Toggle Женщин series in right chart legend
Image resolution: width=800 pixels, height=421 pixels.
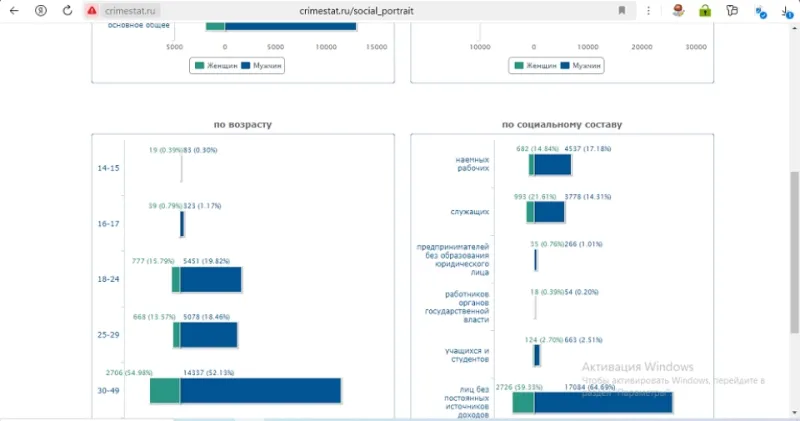point(536,65)
